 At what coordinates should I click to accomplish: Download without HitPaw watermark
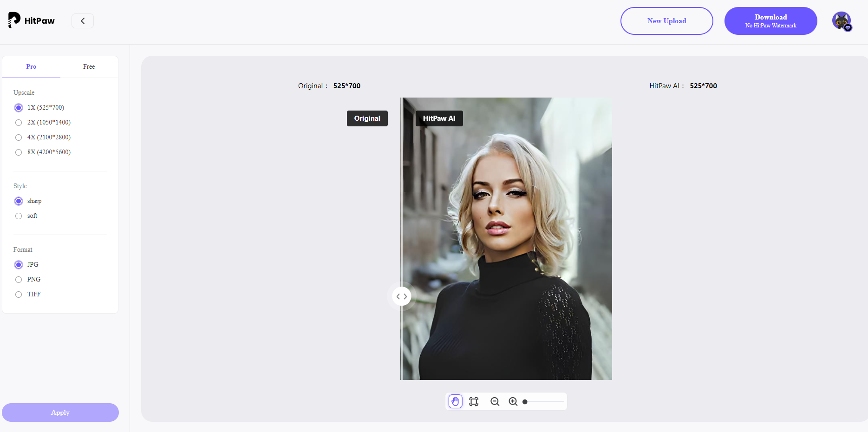(x=770, y=21)
